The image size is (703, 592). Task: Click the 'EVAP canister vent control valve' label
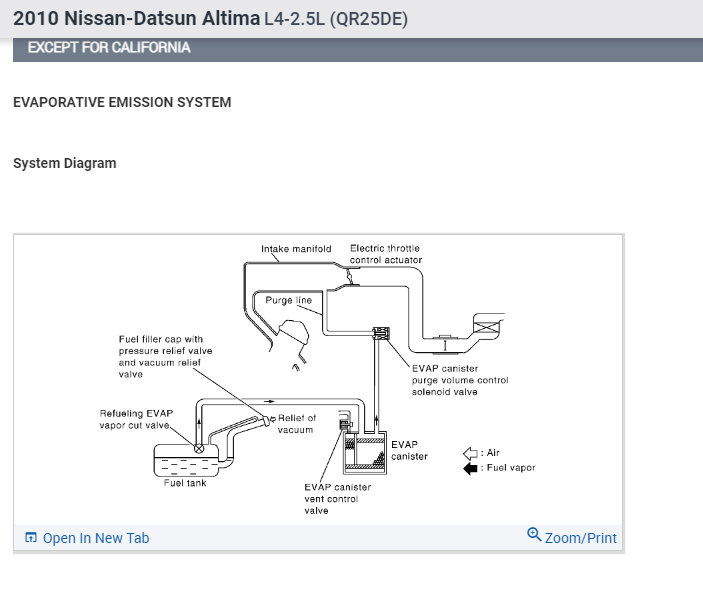click(x=338, y=499)
